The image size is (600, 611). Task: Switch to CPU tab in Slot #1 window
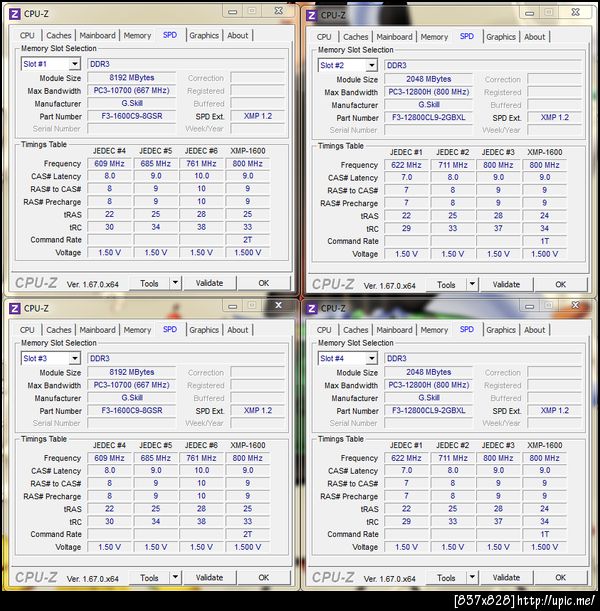[x=27, y=35]
